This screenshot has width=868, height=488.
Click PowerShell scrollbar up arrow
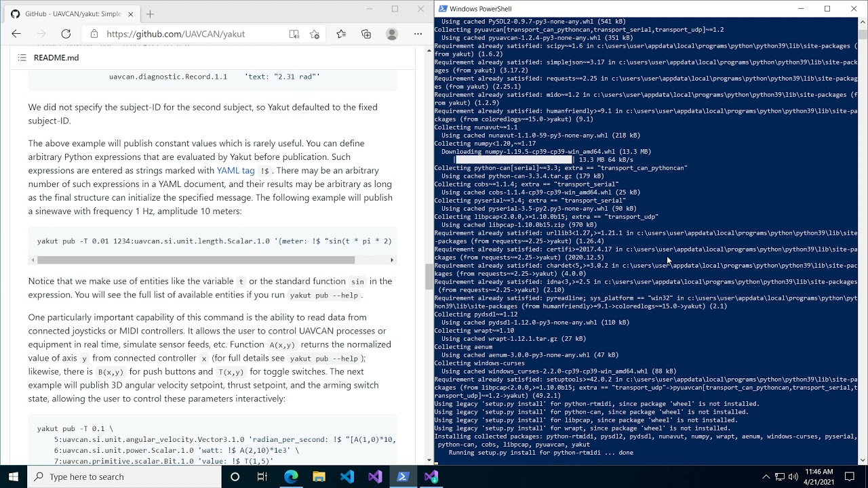click(863, 22)
